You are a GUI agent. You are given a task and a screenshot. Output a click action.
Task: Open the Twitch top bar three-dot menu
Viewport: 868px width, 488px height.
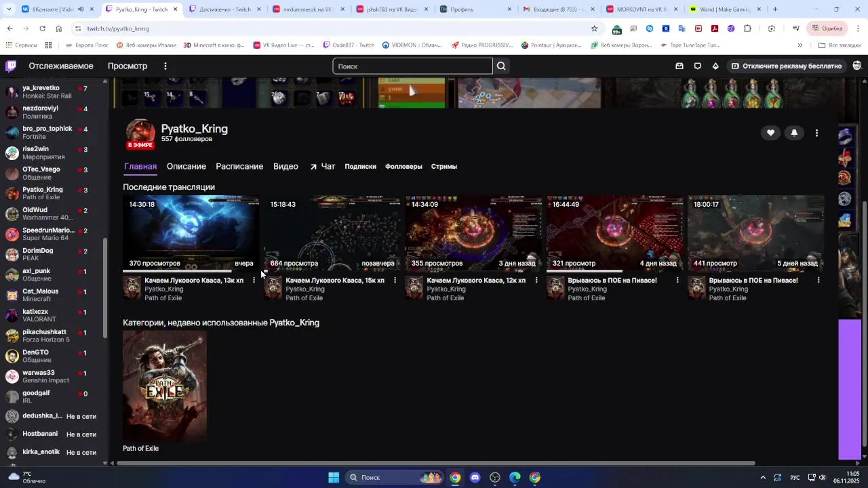coord(165,66)
